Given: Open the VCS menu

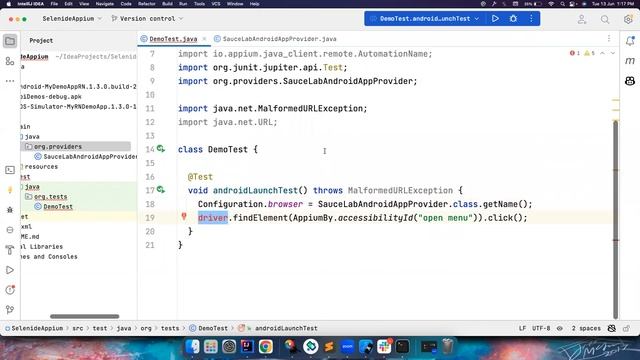Looking at the screenshot, I should (216, 4).
